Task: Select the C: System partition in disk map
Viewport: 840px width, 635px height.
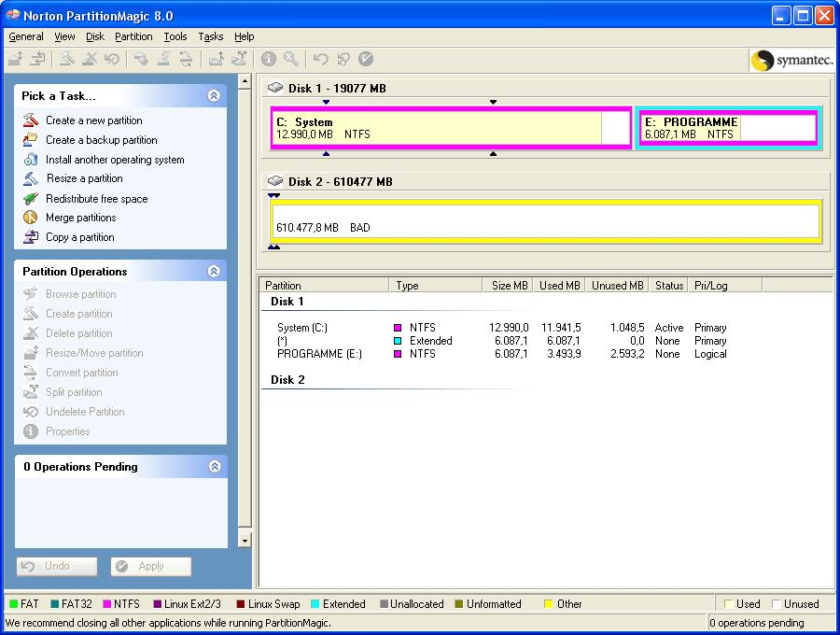Action: (451, 128)
